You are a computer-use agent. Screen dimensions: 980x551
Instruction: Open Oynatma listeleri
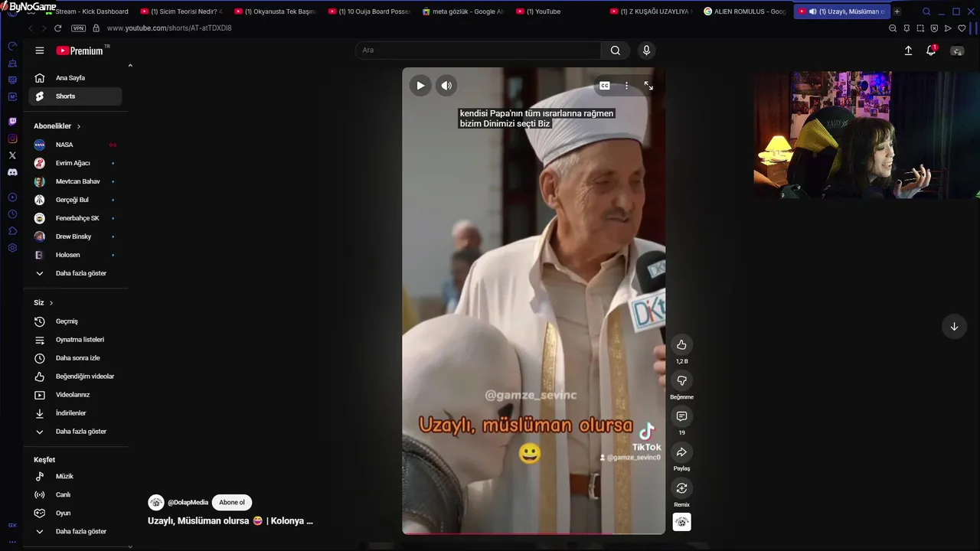tap(75, 340)
